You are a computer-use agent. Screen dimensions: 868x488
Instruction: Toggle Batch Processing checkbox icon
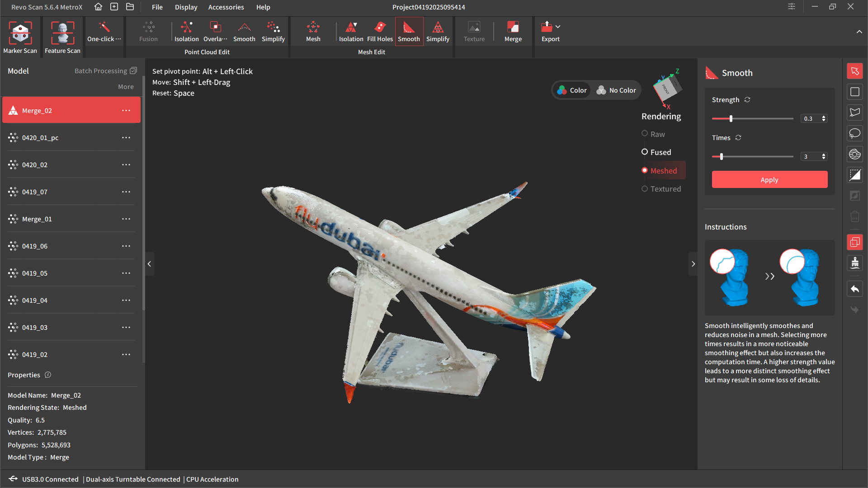(133, 71)
